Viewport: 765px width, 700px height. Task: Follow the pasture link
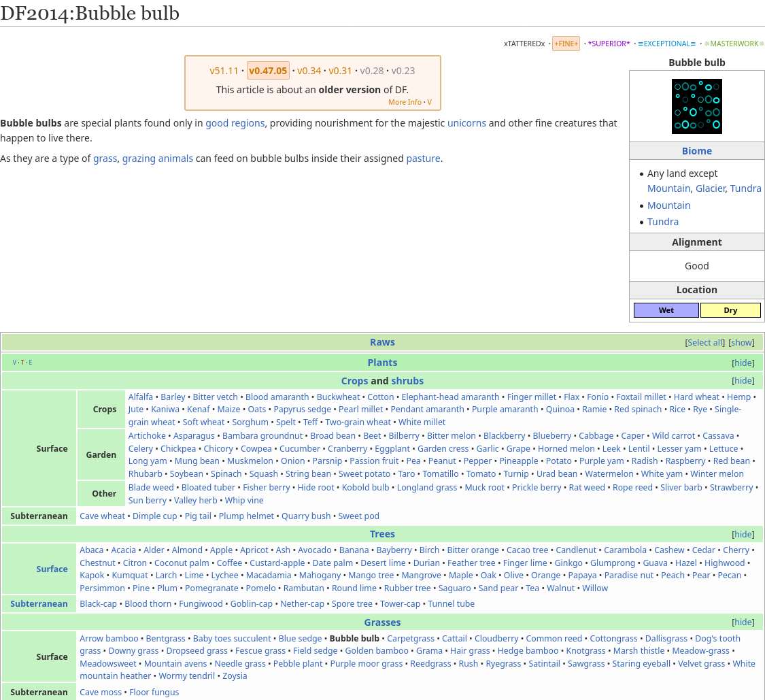pyautogui.click(x=423, y=158)
